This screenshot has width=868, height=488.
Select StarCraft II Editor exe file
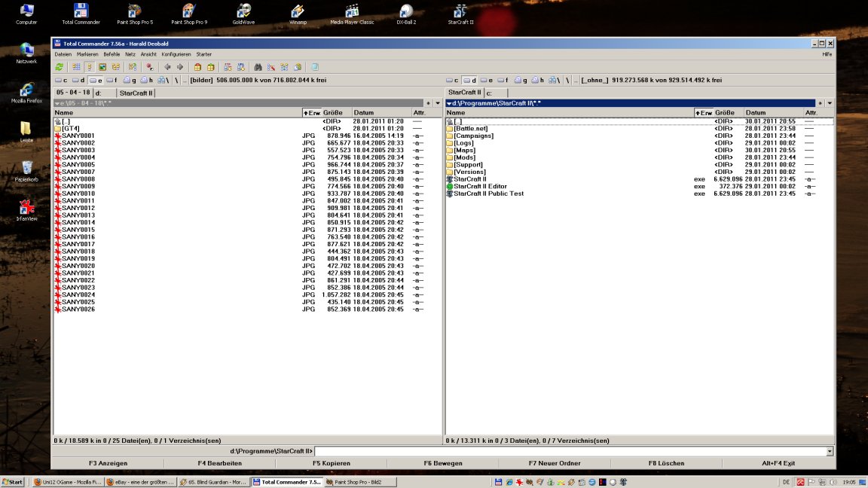pos(480,187)
